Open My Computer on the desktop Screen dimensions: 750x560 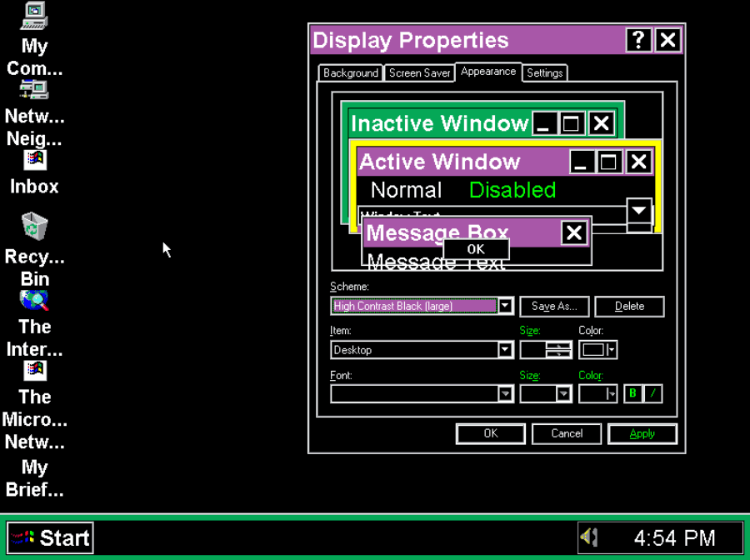click(x=33, y=17)
